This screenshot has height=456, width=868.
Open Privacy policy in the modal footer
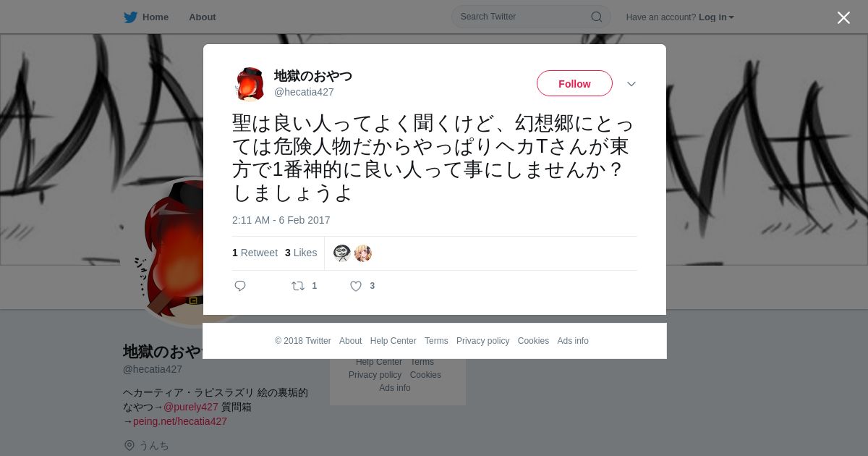tap(482, 341)
